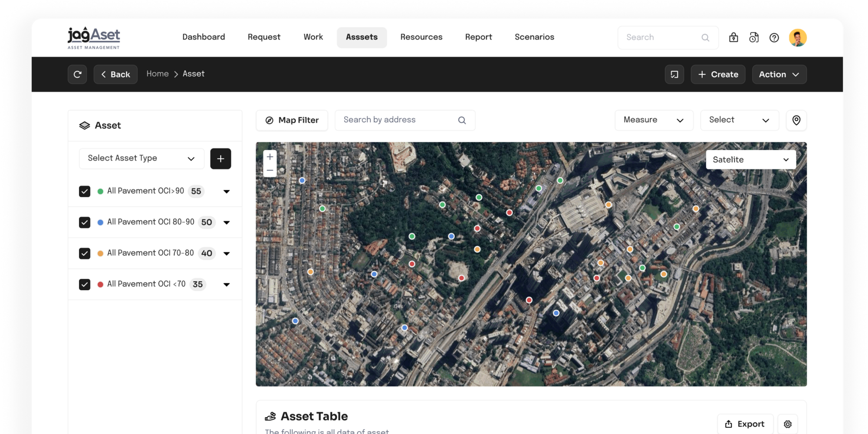The height and width of the screenshot is (434, 868).
Task: Expand the All Pavement OCI 80-90 row arrow
Action: 227,222
